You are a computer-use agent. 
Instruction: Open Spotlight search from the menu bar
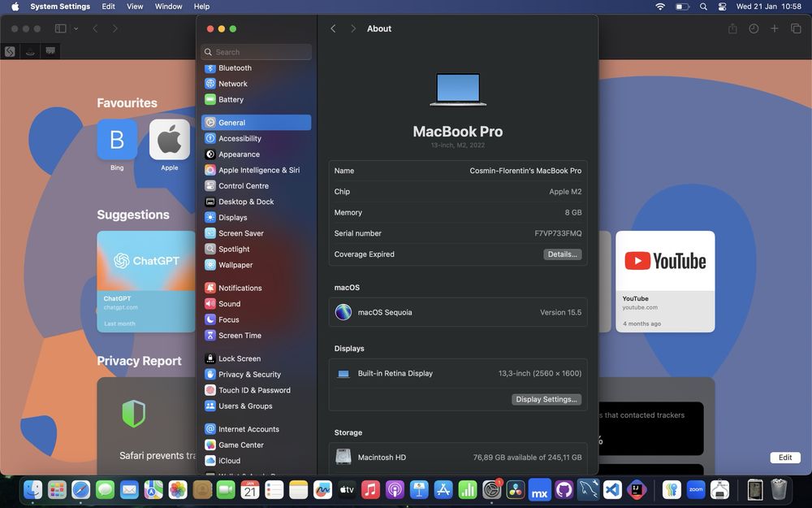703,7
